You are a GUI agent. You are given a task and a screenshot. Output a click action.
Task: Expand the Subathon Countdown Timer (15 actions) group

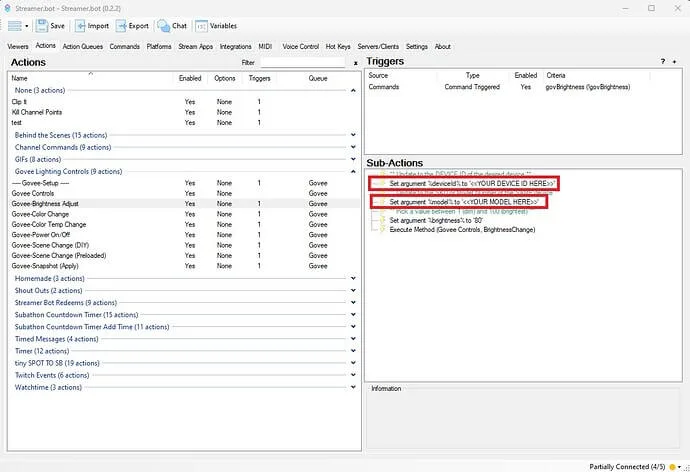(353, 315)
